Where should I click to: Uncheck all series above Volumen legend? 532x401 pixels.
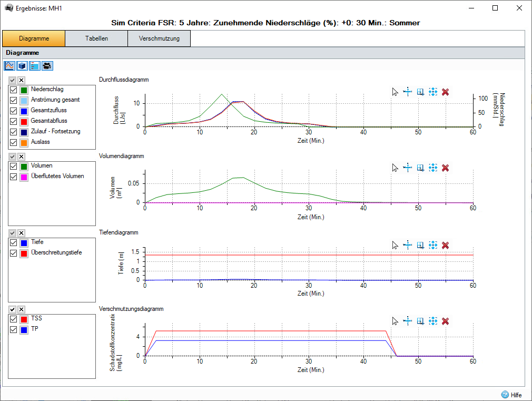22,157
